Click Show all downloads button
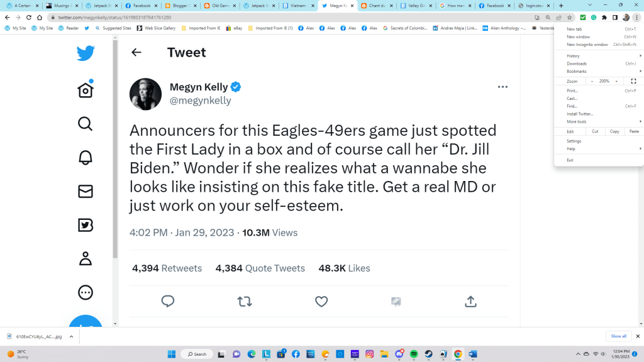 click(618, 336)
